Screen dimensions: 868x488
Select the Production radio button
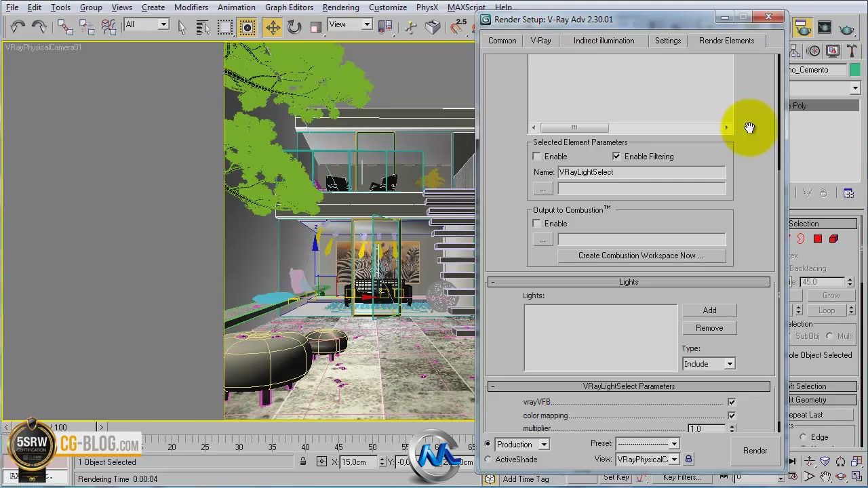488,444
